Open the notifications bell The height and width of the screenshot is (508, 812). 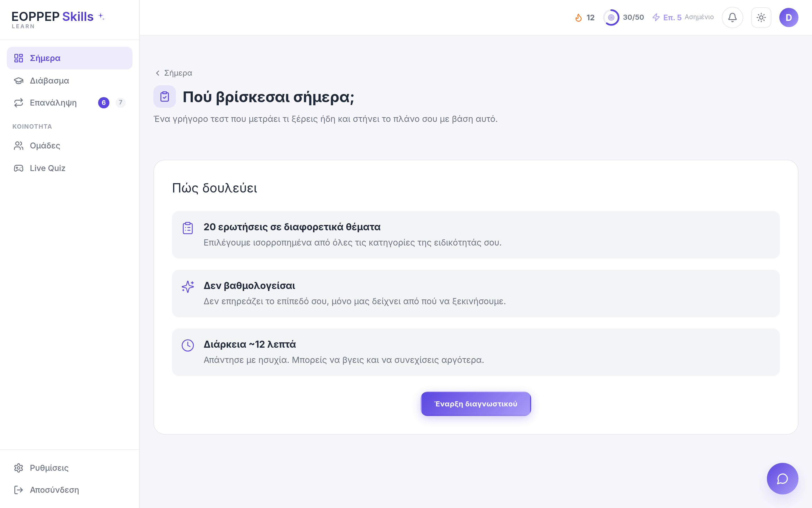732,17
